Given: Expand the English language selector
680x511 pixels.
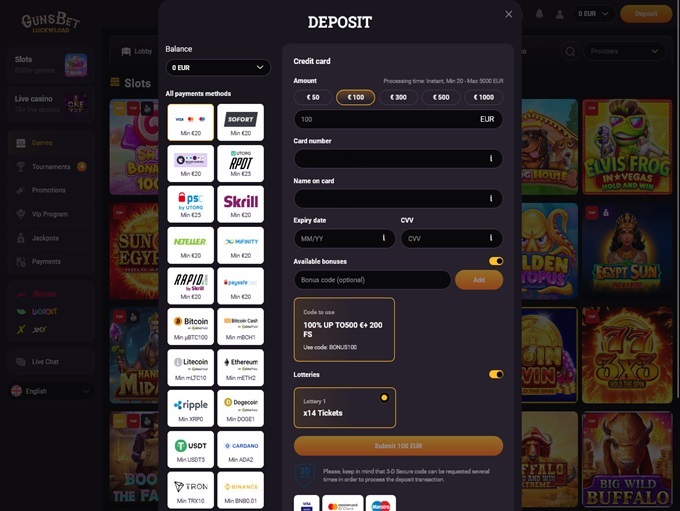Looking at the screenshot, I should pos(50,391).
